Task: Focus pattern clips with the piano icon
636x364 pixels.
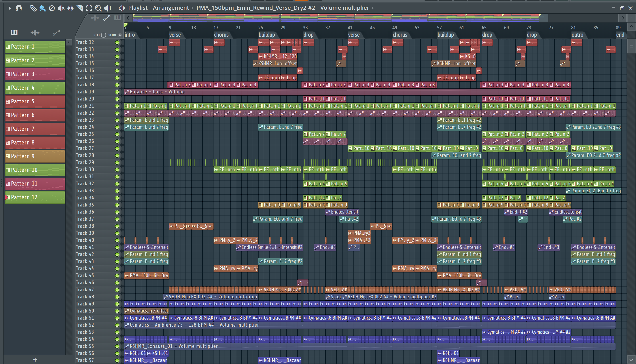Action: pyautogui.click(x=117, y=18)
